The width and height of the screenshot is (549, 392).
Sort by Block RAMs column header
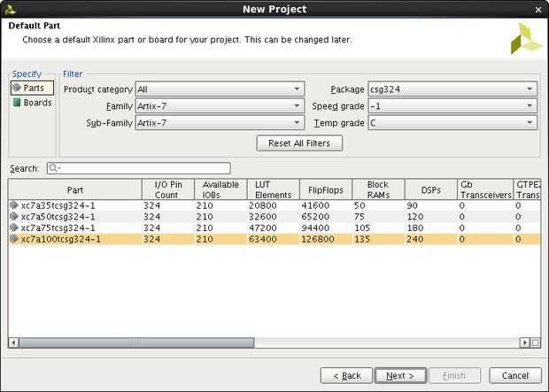coord(378,189)
